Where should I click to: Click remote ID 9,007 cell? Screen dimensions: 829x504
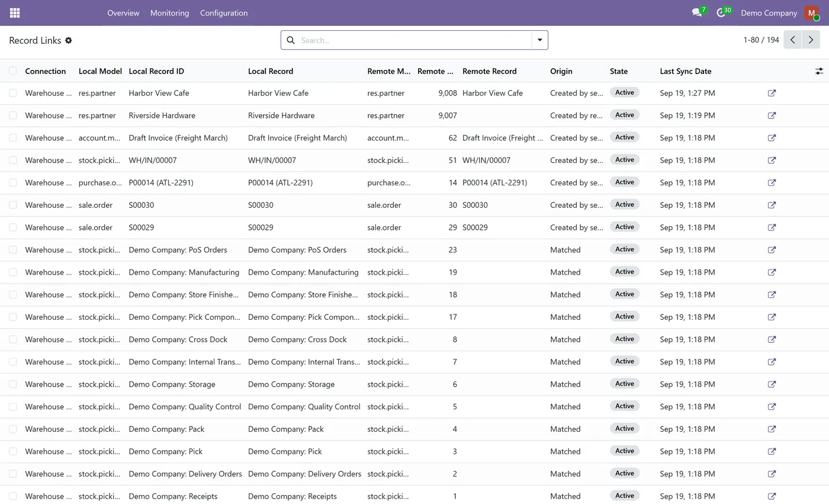(x=448, y=115)
